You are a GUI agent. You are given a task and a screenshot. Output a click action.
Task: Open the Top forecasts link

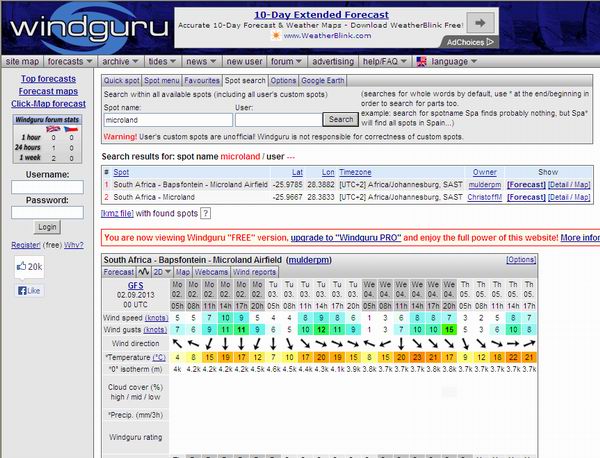pos(48,78)
